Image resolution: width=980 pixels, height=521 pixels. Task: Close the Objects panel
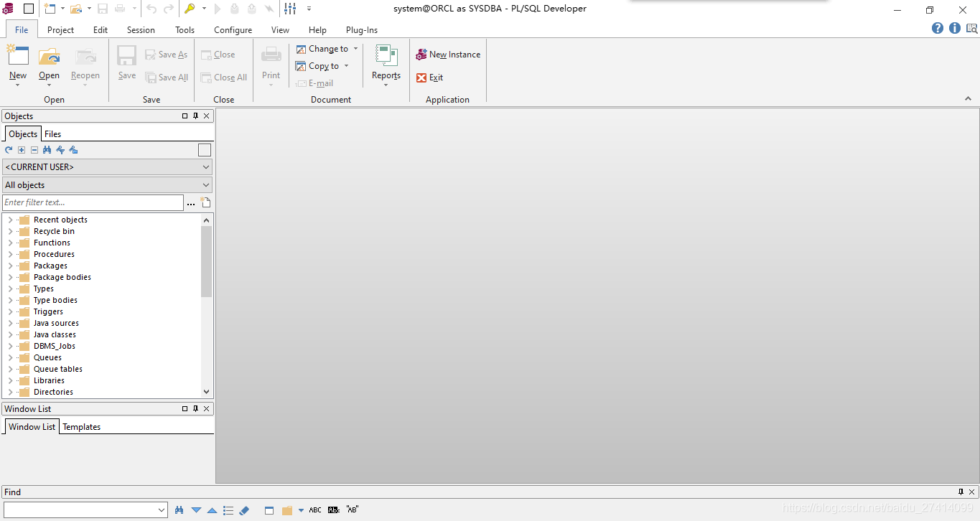click(x=207, y=116)
